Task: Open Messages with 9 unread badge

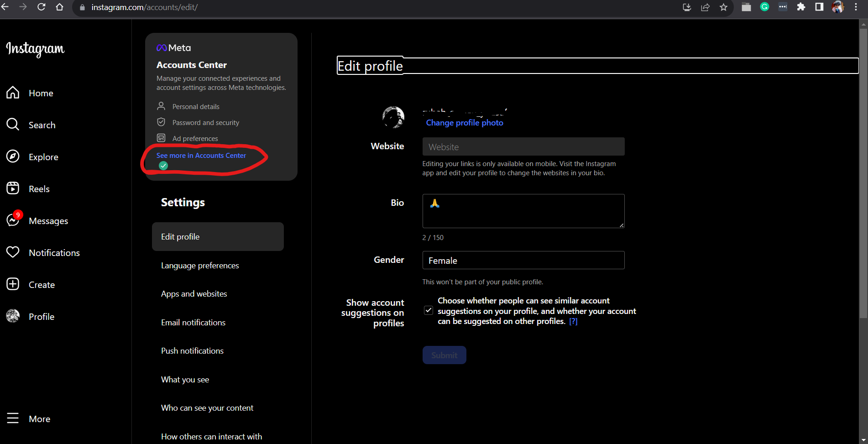Action: point(37,221)
